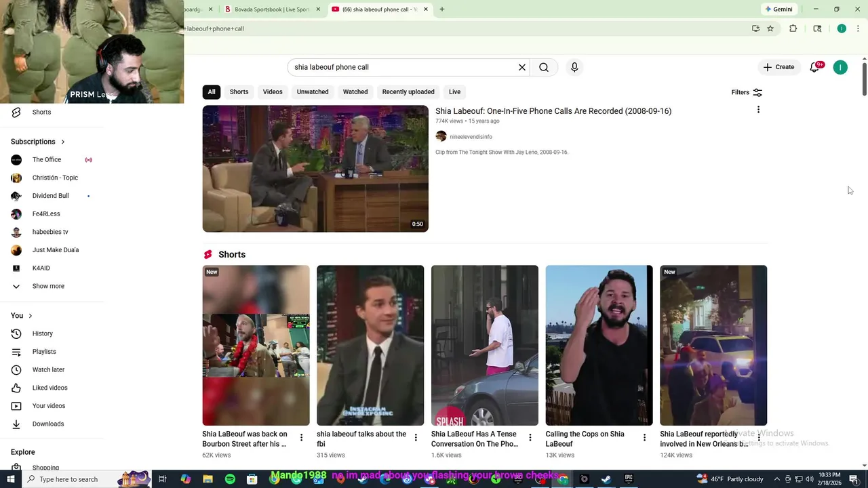The width and height of the screenshot is (868, 488).
Task: Open options for Bourbon Street Short
Action: click(x=302, y=438)
